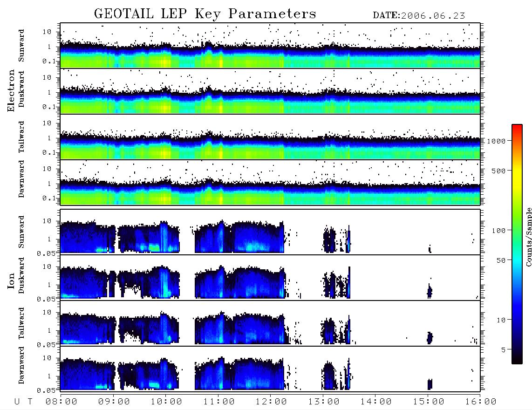Click the "11:00" time axis tick label
Image resolution: width=532 pixels, height=410 pixels.
(x=219, y=402)
